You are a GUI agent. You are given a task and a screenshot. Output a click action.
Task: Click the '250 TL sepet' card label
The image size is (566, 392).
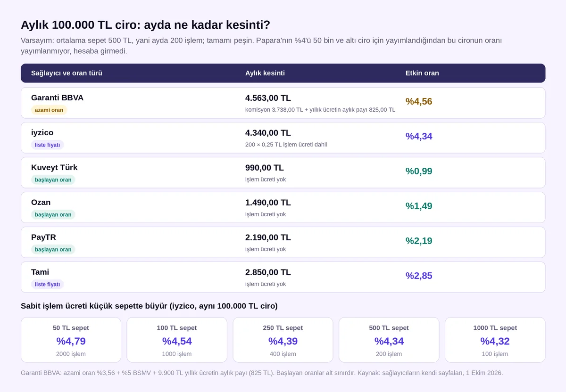(x=283, y=328)
